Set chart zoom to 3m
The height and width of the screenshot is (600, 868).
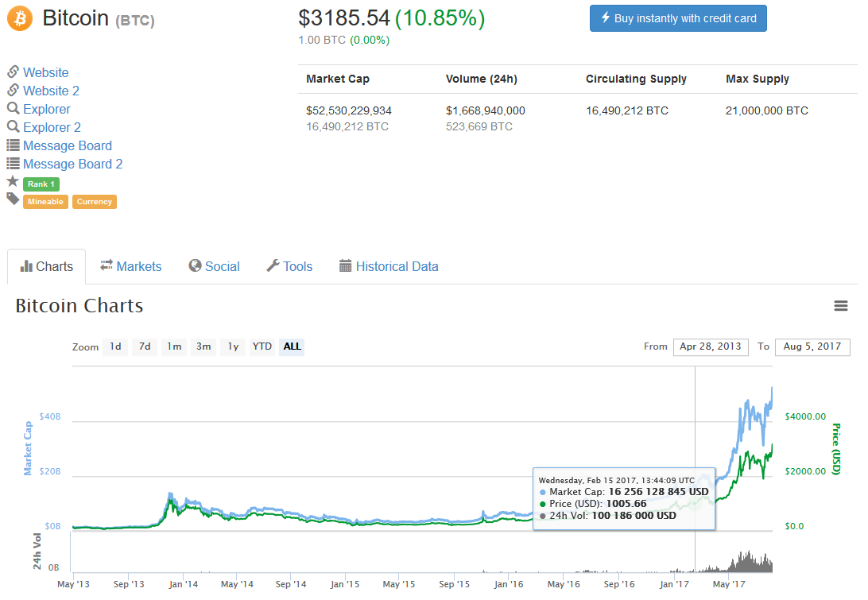203,346
